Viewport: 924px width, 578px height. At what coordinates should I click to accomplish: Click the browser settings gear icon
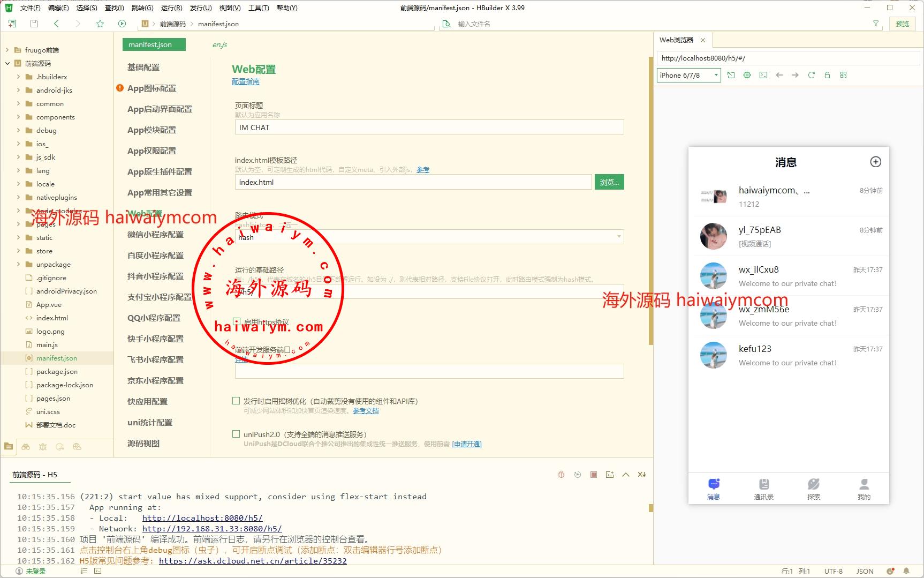tap(747, 75)
